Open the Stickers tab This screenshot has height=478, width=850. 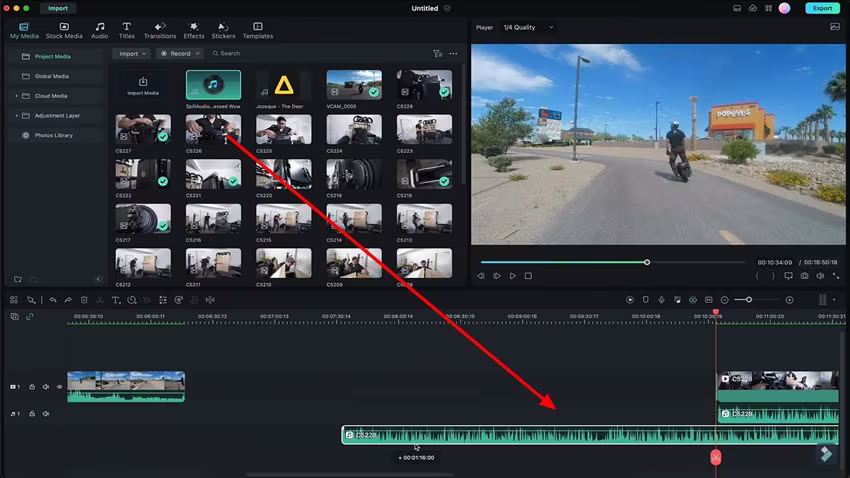(x=223, y=30)
